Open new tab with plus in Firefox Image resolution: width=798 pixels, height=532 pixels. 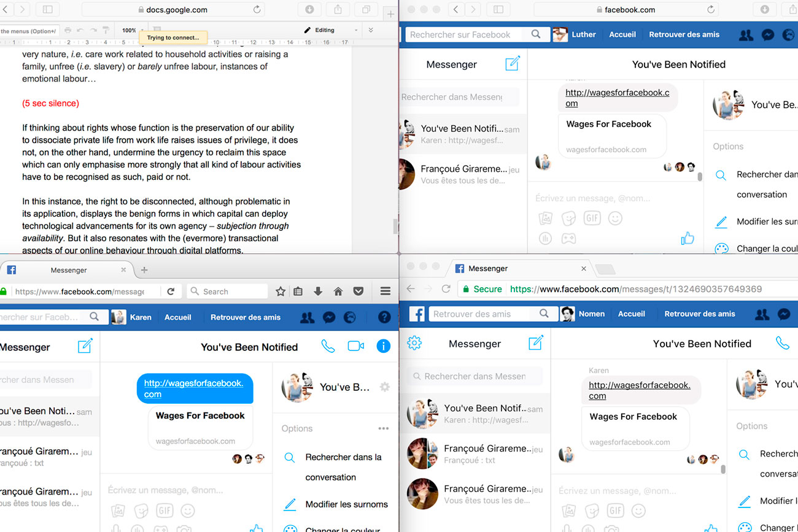144,270
